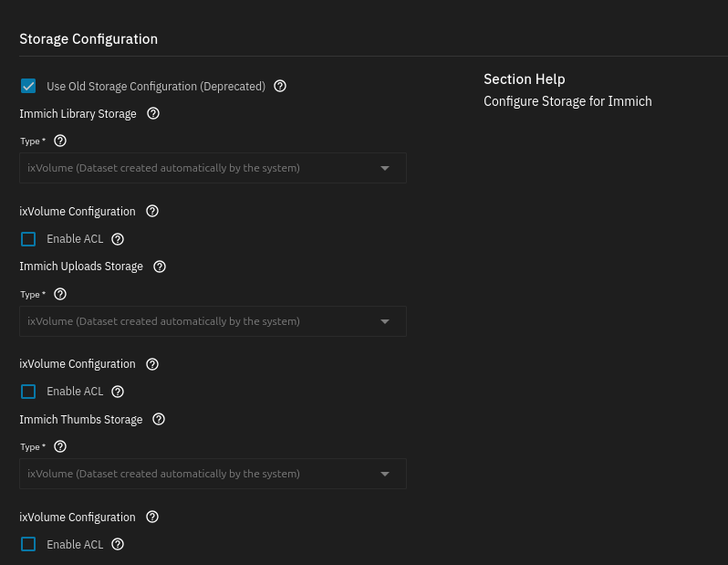Tick Enable ACL under Immich Uploads Storage
The image size is (728, 565).
[28, 392]
